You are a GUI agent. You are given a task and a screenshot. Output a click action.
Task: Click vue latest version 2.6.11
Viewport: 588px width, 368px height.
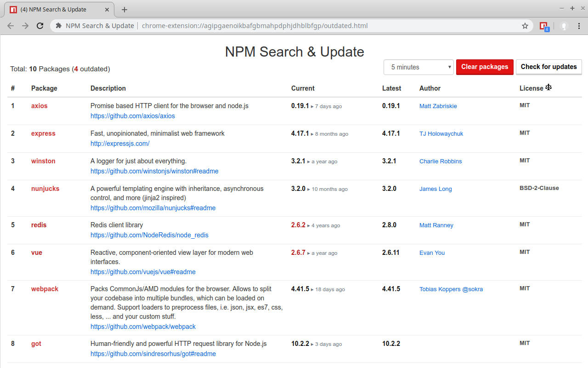(x=391, y=253)
